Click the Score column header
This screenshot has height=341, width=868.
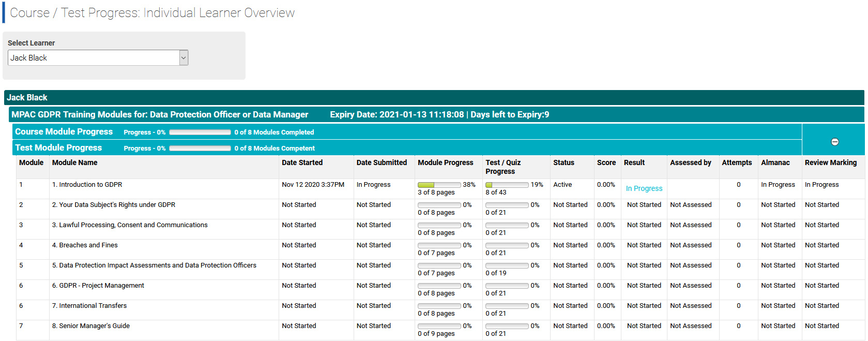(606, 162)
